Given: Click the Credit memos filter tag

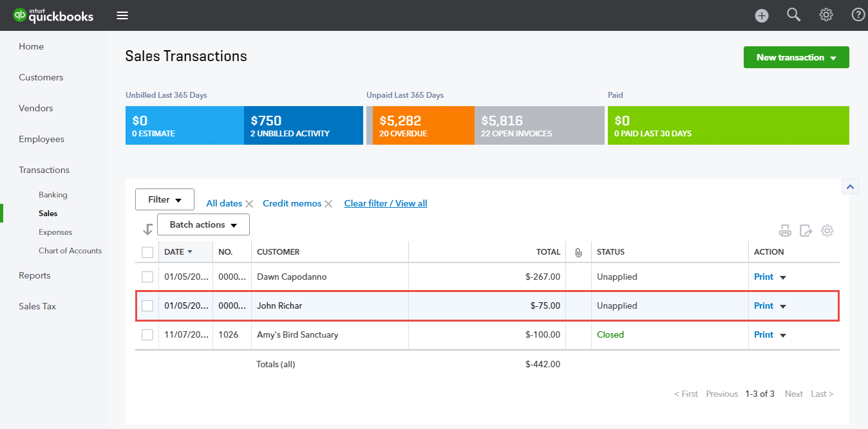Looking at the screenshot, I should click(x=292, y=203).
